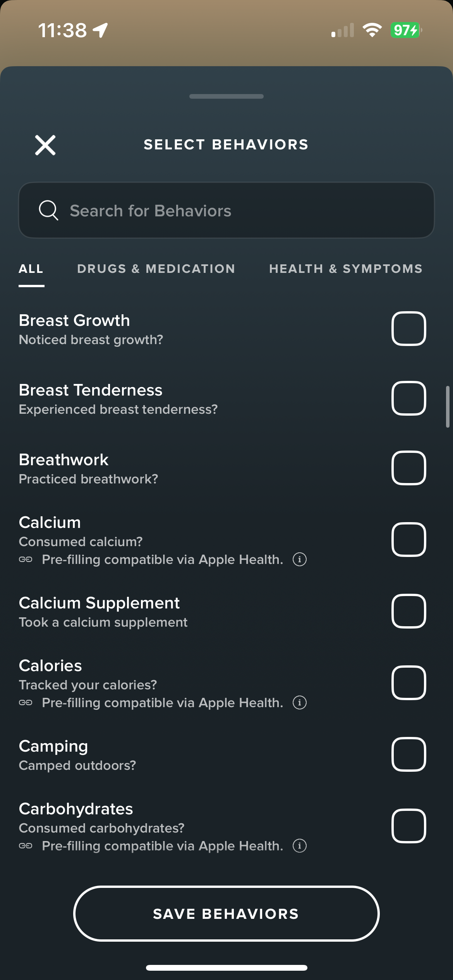Focus the Search for Behaviors field
The width and height of the screenshot is (453, 980).
[226, 210]
